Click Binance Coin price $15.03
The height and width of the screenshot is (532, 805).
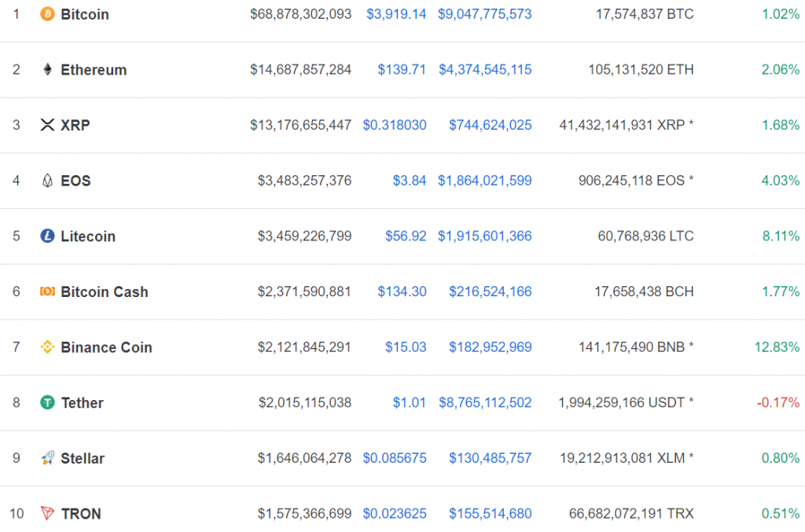406,347
